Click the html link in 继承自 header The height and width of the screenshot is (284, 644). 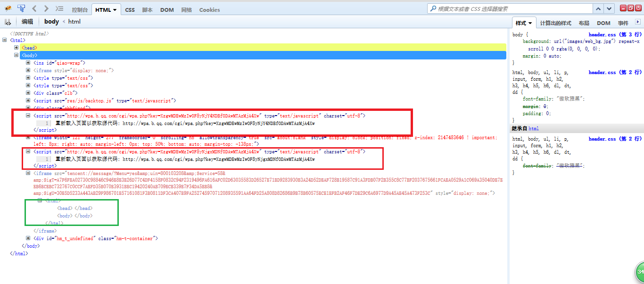coord(533,128)
